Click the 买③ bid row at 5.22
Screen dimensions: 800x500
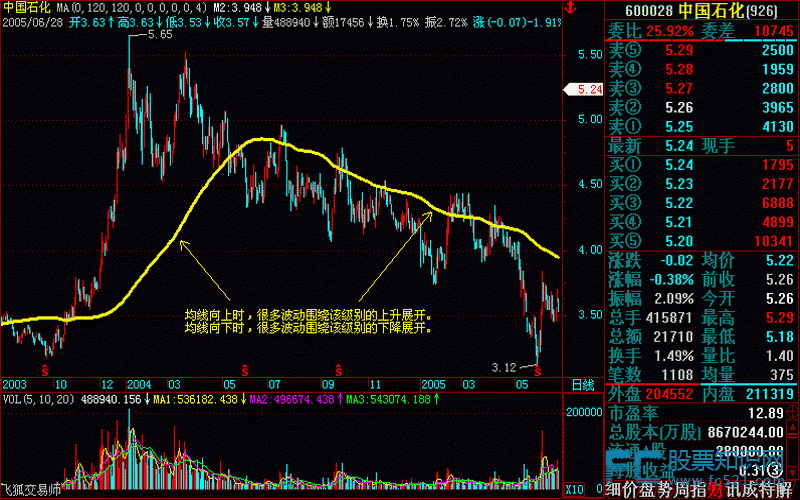(x=702, y=203)
